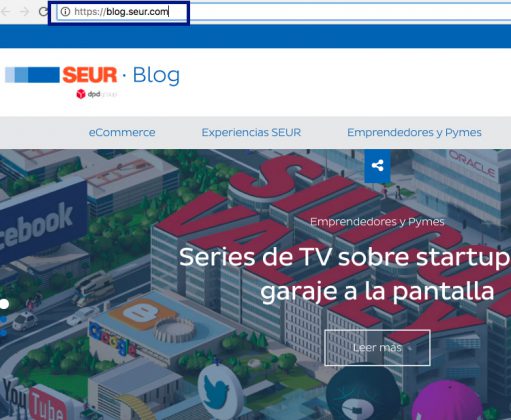The height and width of the screenshot is (420, 511).
Task: Click the dpd group logo
Action: [96, 94]
